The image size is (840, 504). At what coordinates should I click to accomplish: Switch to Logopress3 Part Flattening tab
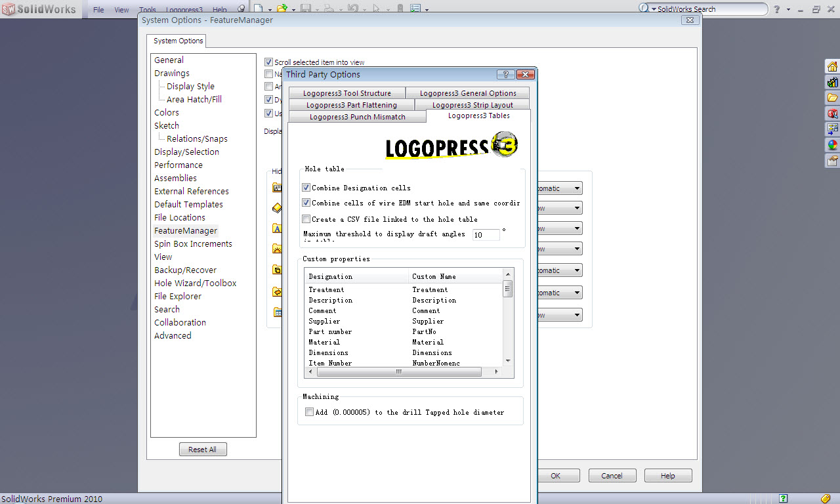pos(351,105)
